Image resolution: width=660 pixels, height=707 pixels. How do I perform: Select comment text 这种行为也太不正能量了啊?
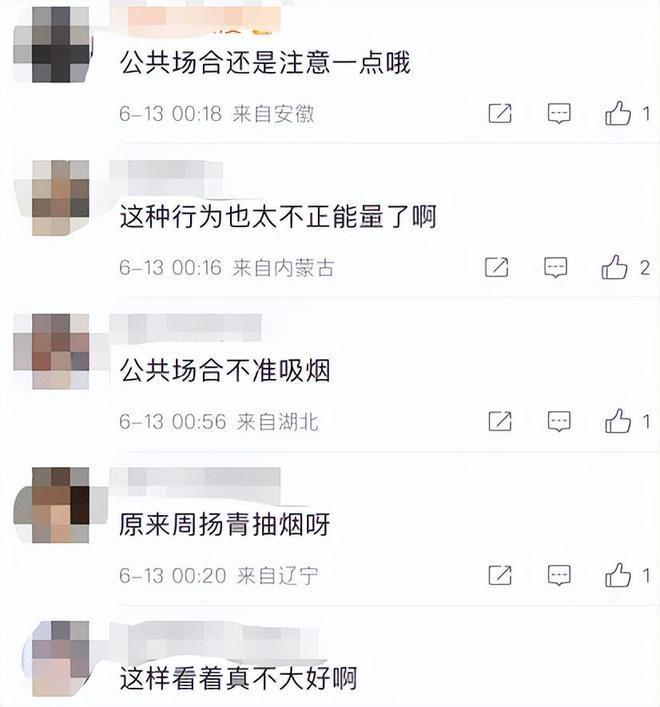point(278,216)
